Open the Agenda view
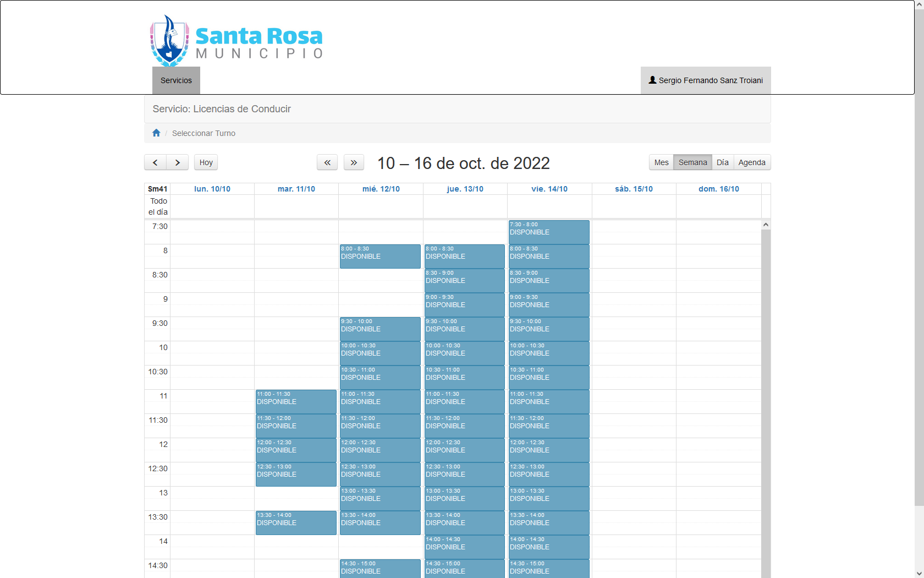The width and height of the screenshot is (924, 578). coord(751,162)
